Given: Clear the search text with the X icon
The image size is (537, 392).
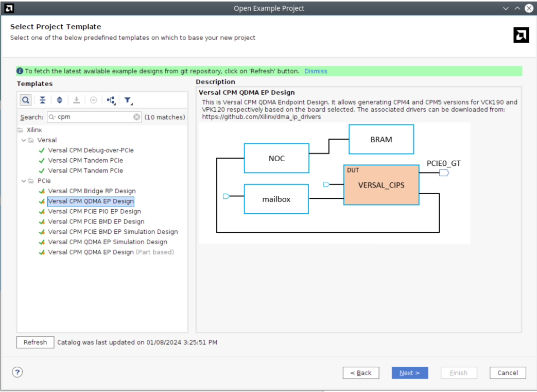Looking at the screenshot, I should click(x=137, y=117).
